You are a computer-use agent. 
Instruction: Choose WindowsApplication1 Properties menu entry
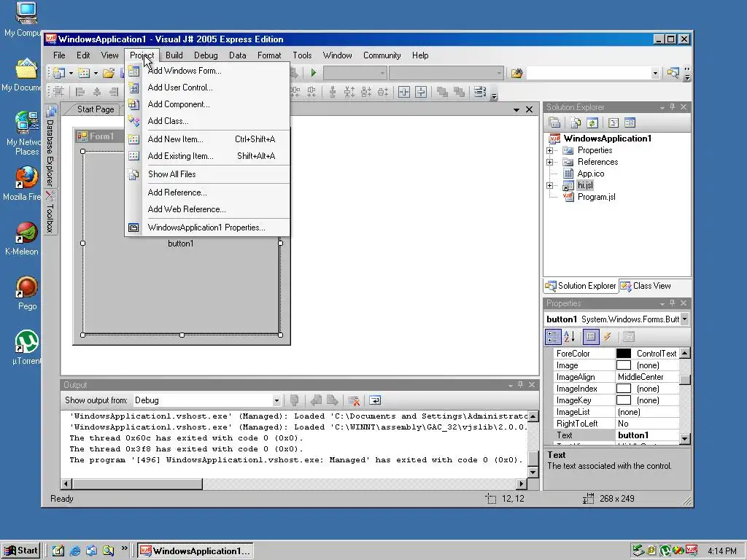pos(208,227)
